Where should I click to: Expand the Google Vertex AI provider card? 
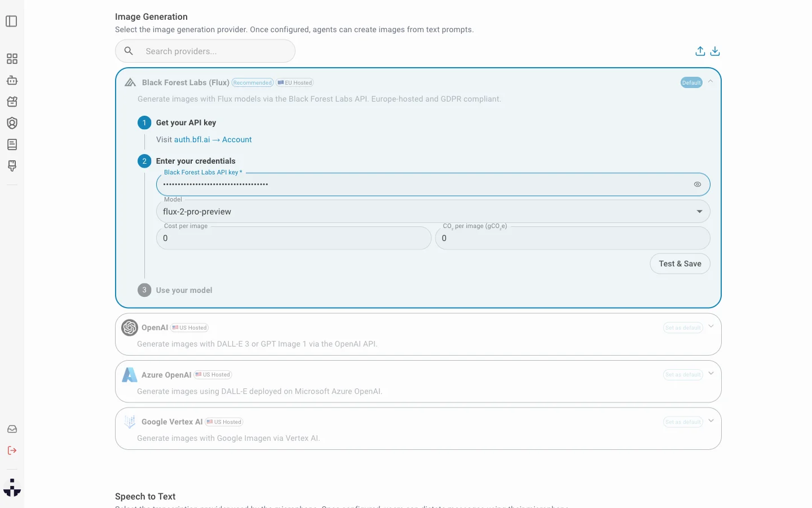711,421
